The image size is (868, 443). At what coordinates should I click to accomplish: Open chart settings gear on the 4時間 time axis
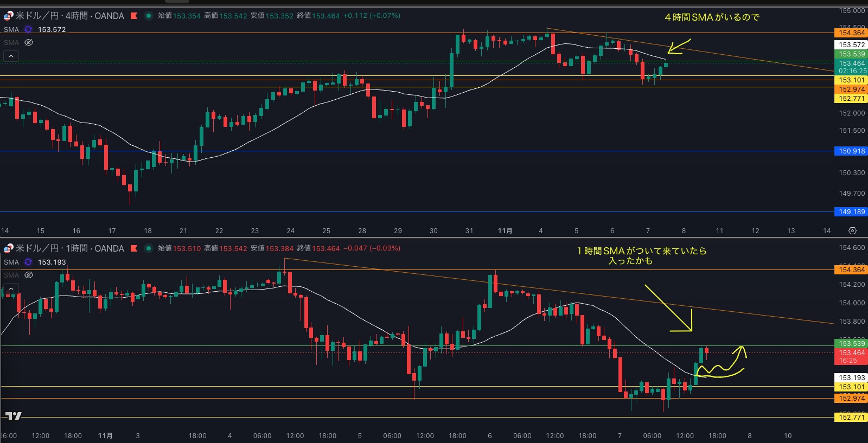(852, 231)
